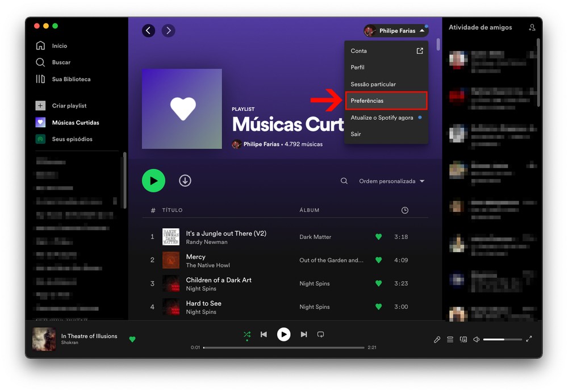The image size is (568, 392).
Task: Expand player to full screen
Action: click(529, 339)
